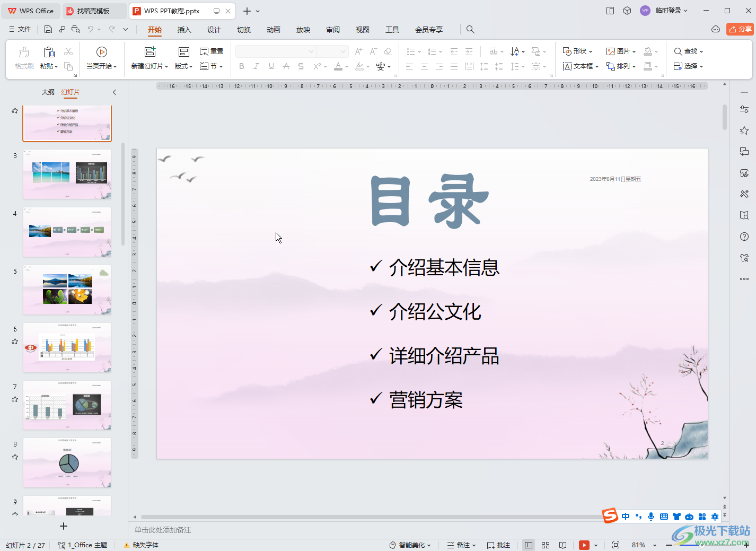The image size is (756, 551).
Task: Switch to reading view icon
Action: (x=562, y=545)
